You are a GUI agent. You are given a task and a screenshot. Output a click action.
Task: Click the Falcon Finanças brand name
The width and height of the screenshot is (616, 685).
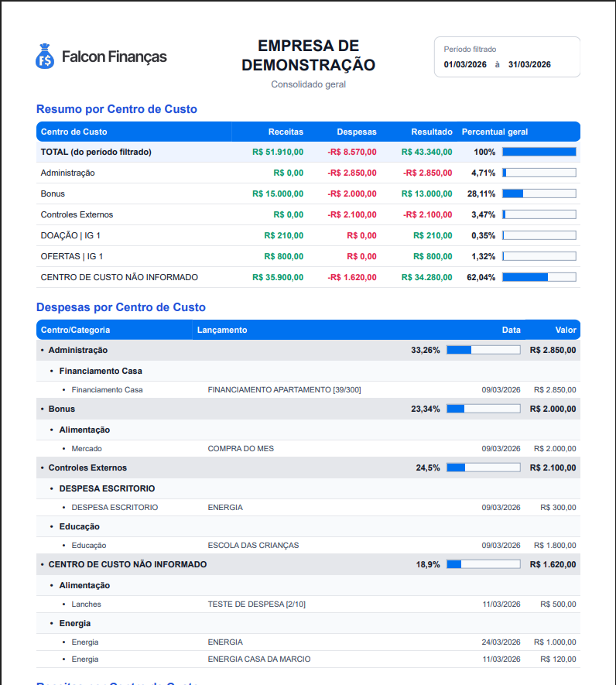coord(114,57)
